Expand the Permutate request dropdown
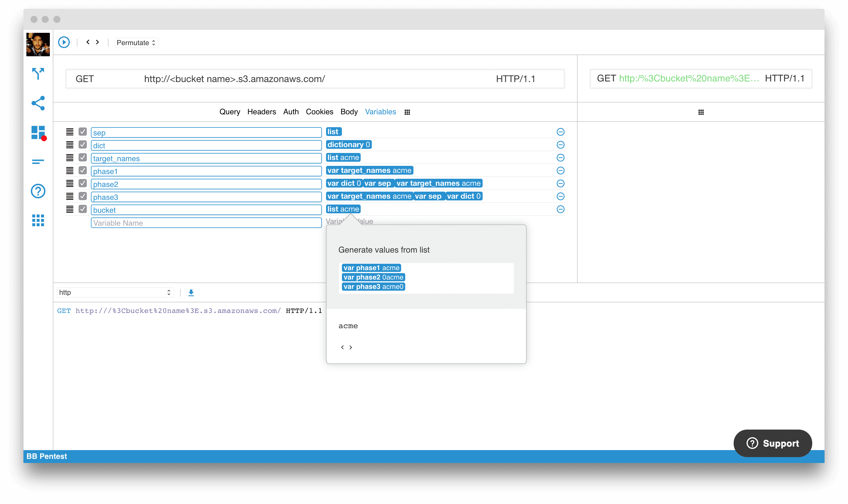 click(136, 42)
